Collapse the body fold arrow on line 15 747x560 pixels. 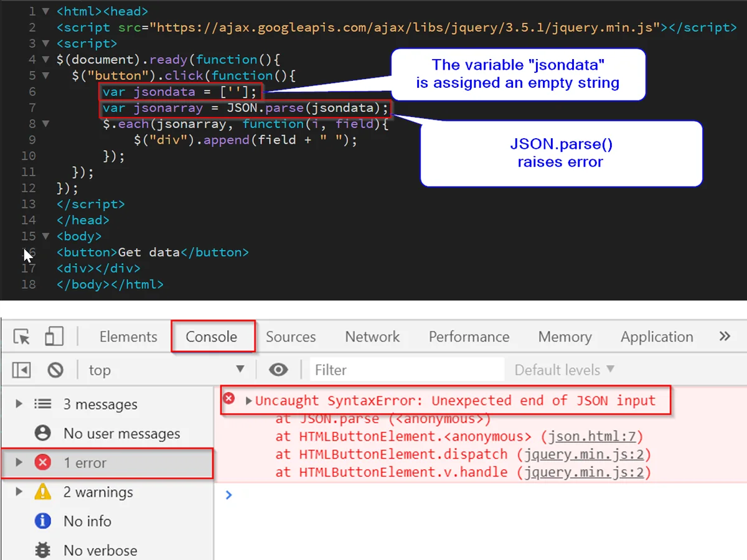tap(45, 236)
